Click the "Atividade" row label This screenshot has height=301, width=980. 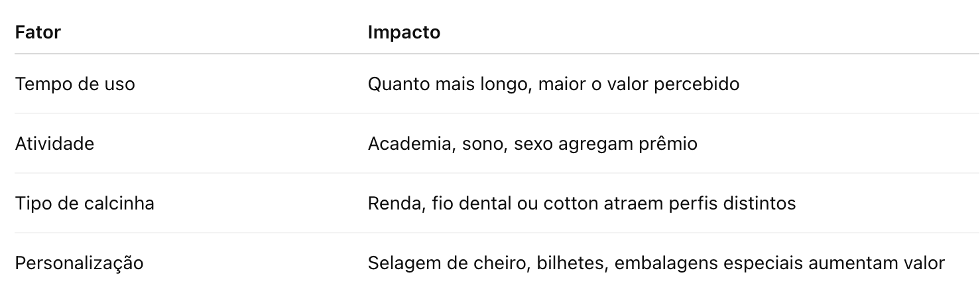pyautogui.click(x=54, y=144)
